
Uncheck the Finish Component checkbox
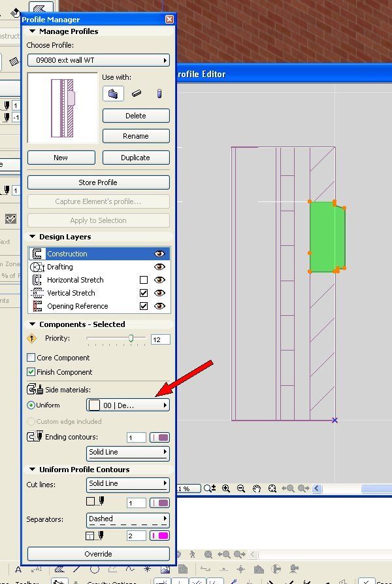click(x=31, y=372)
